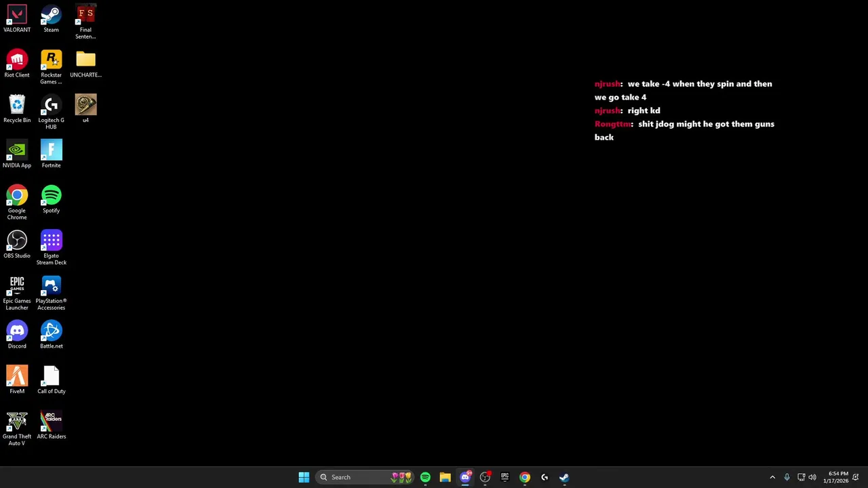Viewport: 868px width, 488px height.
Task: Select the ARC Raiders desktop icon
Action: point(51,426)
